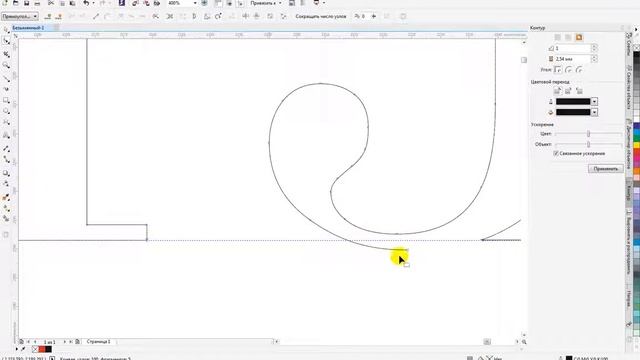Click the Add node icon on the property bar

point(48,16)
